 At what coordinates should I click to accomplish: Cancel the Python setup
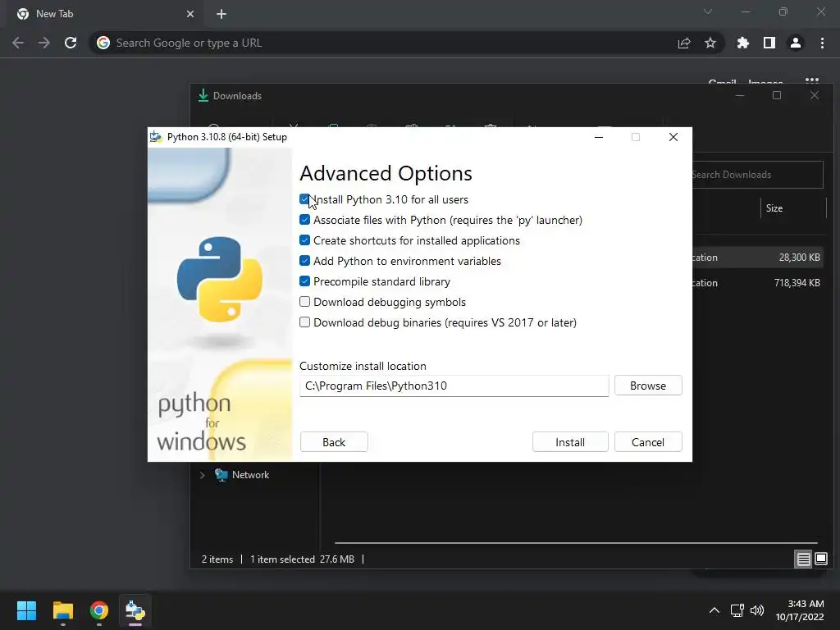click(x=648, y=442)
